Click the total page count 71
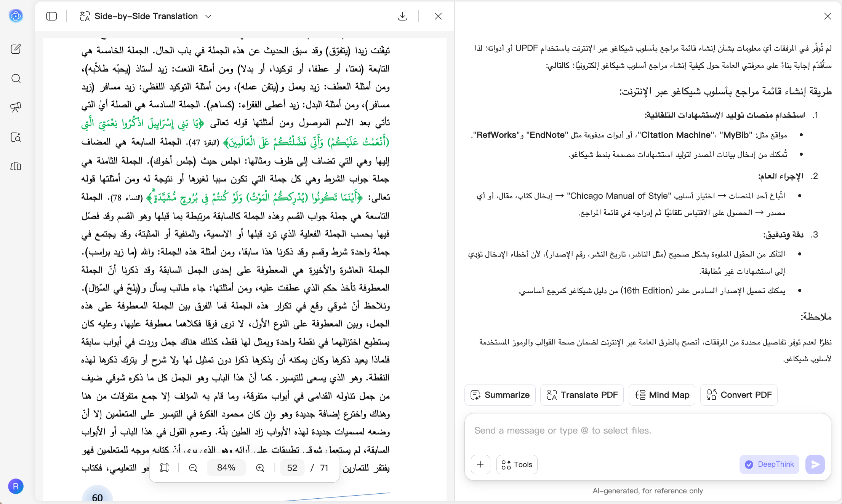Image resolution: width=842 pixels, height=504 pixels. (324, 468)
